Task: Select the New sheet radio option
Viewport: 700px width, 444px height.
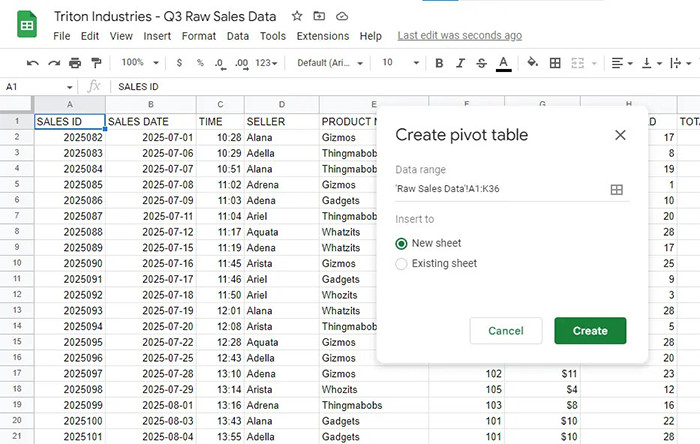Action: 402,243
